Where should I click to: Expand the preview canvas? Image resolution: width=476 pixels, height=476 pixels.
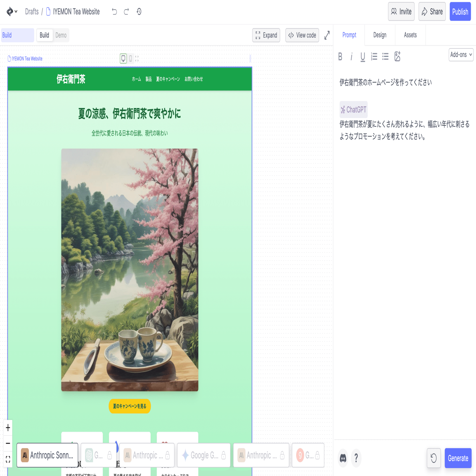coord(266,35)
